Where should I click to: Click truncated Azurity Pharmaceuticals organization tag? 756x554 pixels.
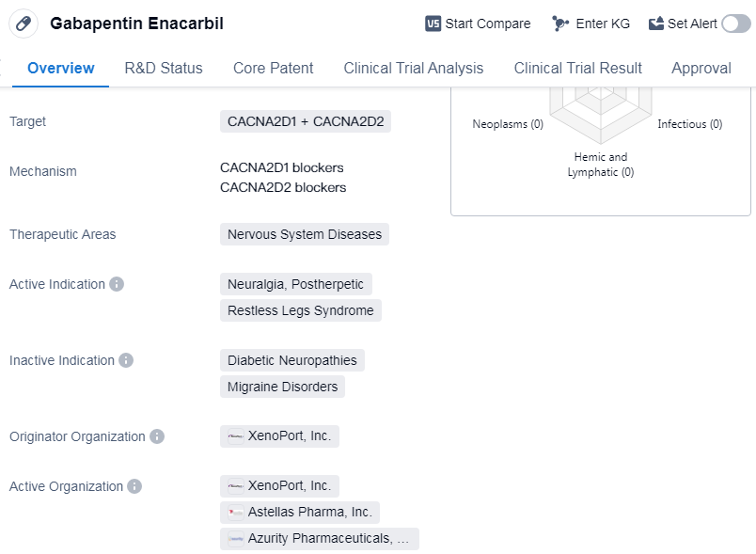pyautogui.click(x=320, y=539)
